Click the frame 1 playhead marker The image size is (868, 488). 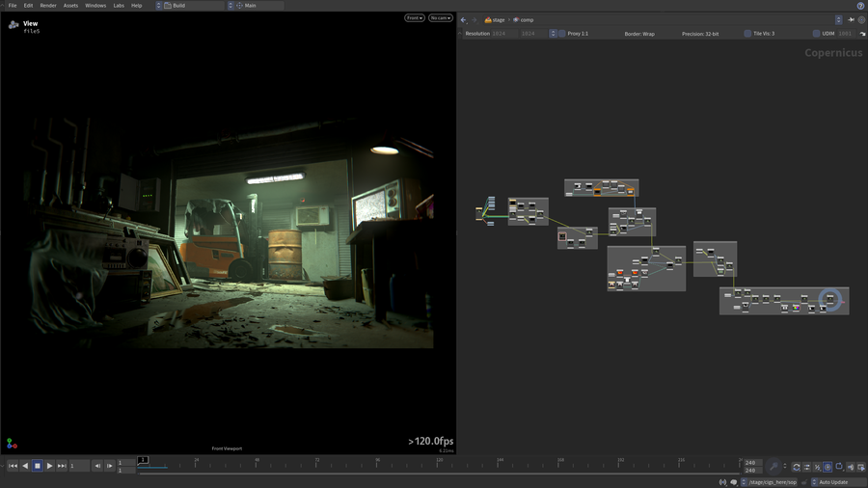pyautogui.click(x=143, y=460)
